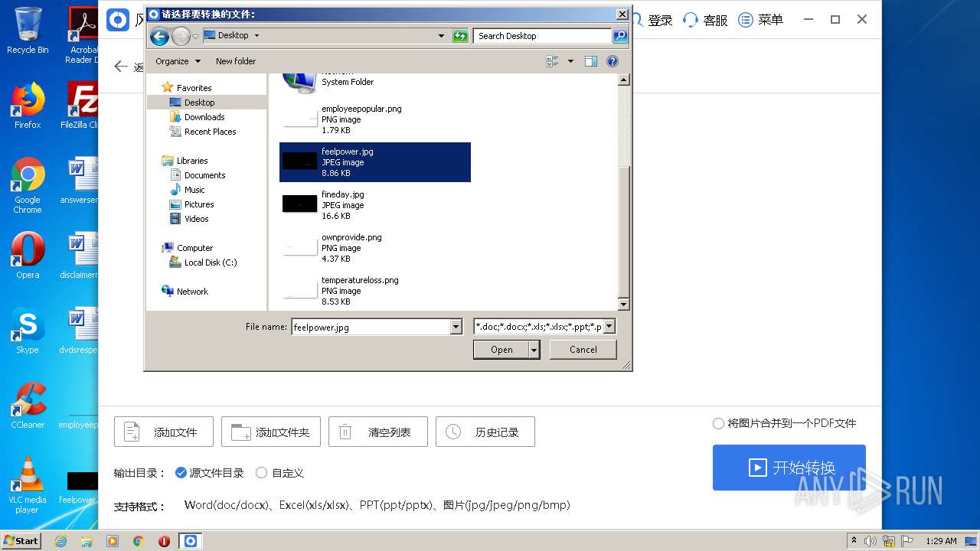Select fineday.jpg file
Image resolution: width=980 pixels, height=551 pixels.
point(375,205)
